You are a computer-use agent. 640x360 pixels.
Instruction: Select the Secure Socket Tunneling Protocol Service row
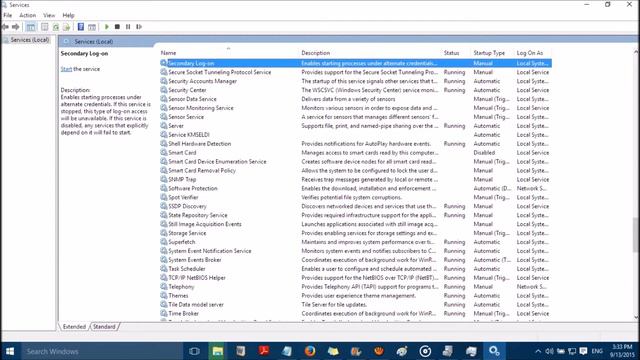tap(355, 72)
